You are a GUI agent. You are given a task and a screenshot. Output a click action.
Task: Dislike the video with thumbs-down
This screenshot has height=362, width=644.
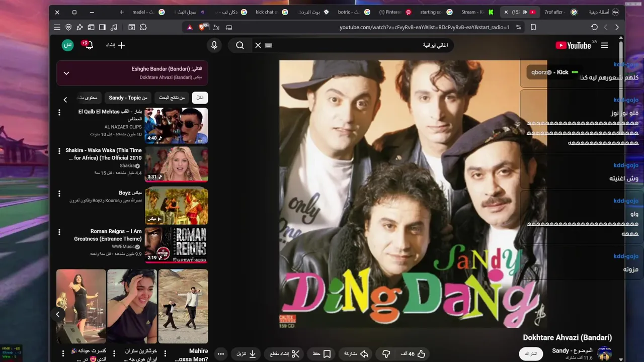coord(386,354)
